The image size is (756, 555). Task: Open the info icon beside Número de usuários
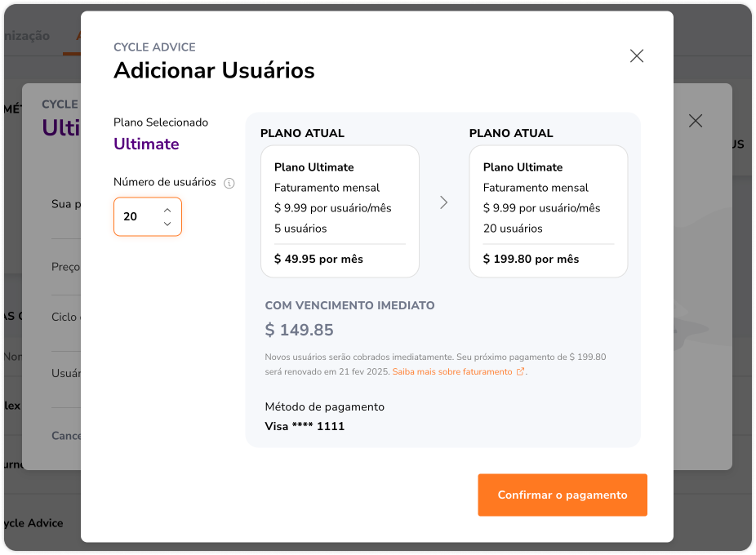pyautogui.click(x=229, y=183)
